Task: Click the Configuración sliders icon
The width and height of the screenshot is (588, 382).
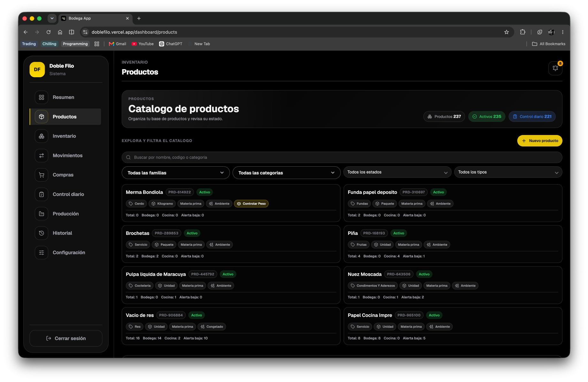Action: click(42, 252)
